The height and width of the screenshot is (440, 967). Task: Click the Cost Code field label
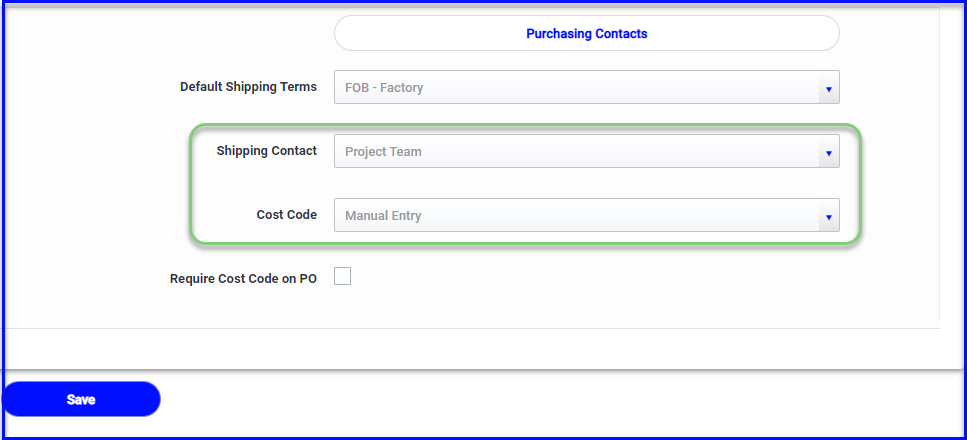click(287, 215)
